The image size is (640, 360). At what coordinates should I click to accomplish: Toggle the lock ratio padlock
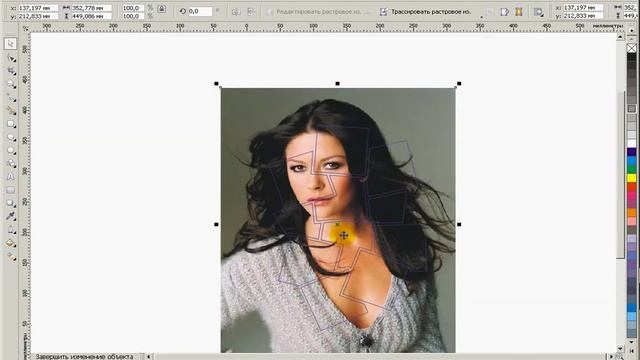click(x=162, y=9)
